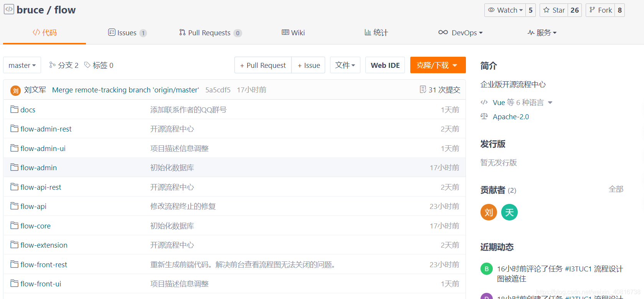The width and height of the screenshot is (644, 299).
Task: Click the flow-extension folder icon
Action: click(x=15, y=245)
